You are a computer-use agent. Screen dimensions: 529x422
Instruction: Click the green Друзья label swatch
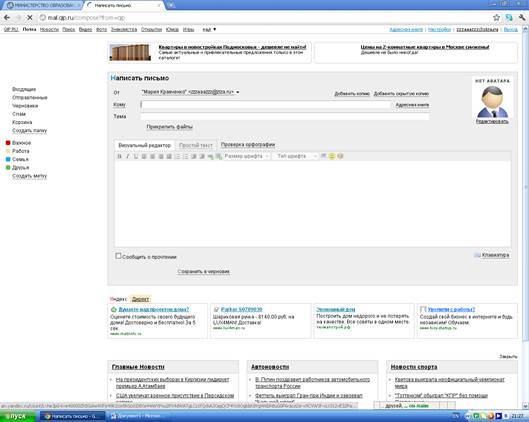(x=8, y=168)
